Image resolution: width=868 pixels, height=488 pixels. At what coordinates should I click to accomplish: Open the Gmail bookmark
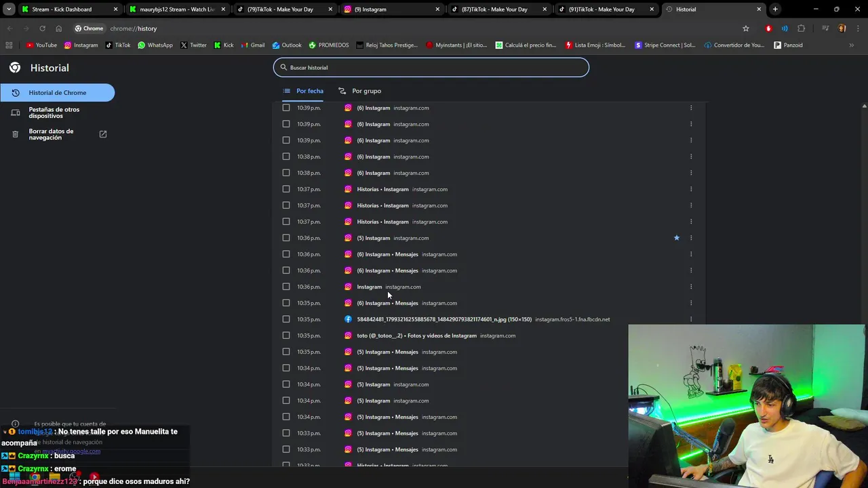tap(252, 45)
